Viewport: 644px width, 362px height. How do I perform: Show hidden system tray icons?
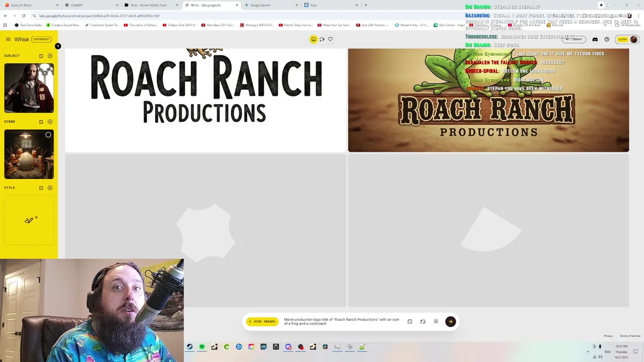tap(588, 351)
